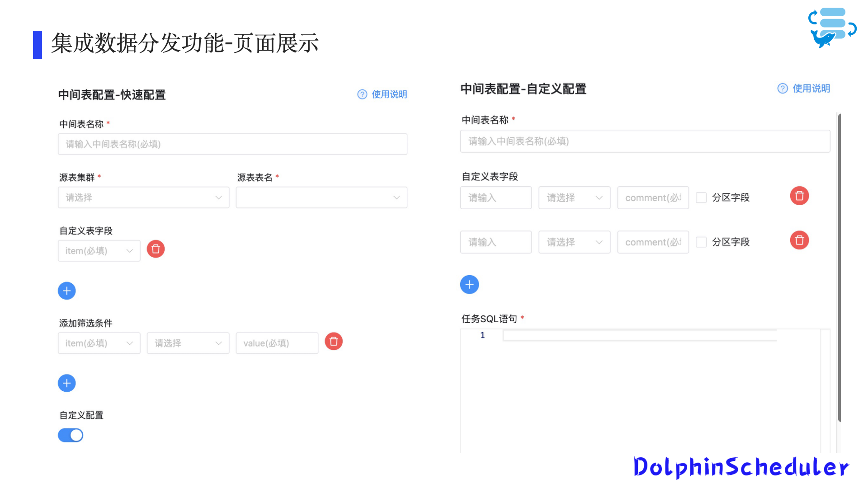Check 分区字段 for the second field row
868x488 pixels.
(x=701, y=242)
